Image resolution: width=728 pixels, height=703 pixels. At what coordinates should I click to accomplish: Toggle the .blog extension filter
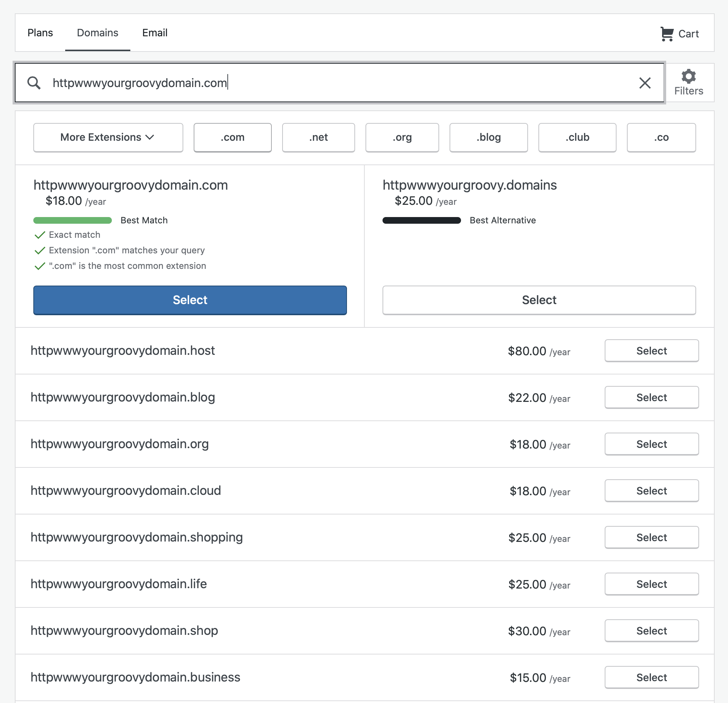(x=488, y=137)
